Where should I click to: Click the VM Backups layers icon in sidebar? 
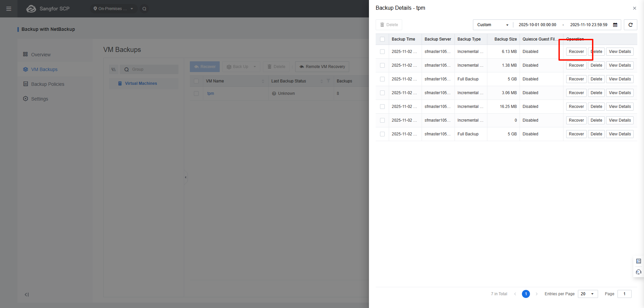(25, 69)
